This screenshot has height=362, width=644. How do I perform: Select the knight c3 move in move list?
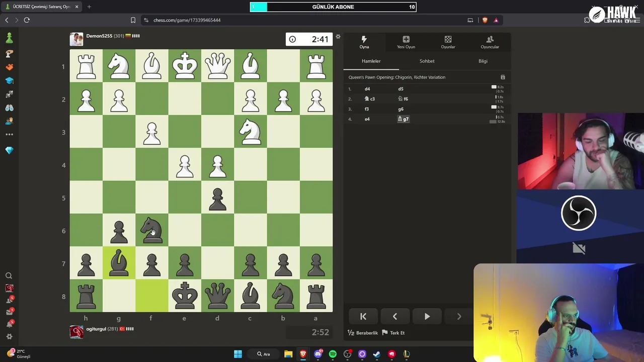pyautogui.click(x=369, y=99)
